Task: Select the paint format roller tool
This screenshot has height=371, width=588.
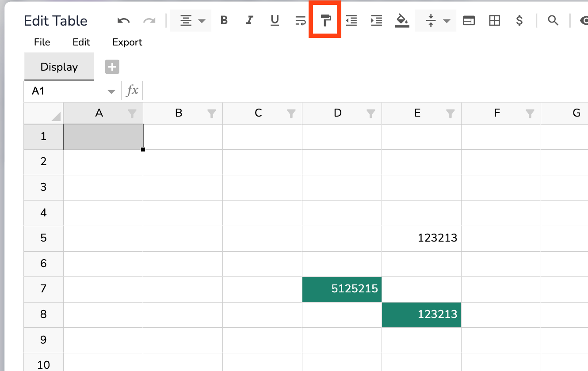Action: tap(325, 21)
